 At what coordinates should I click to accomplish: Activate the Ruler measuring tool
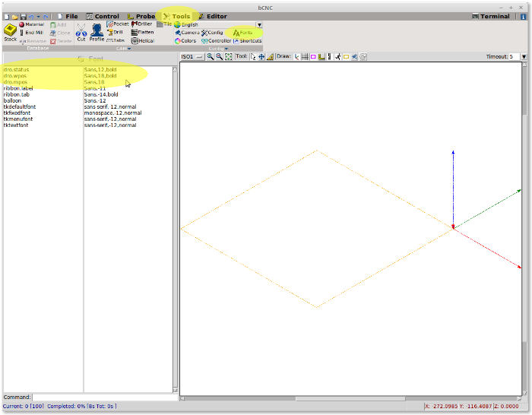click(270, 57)
